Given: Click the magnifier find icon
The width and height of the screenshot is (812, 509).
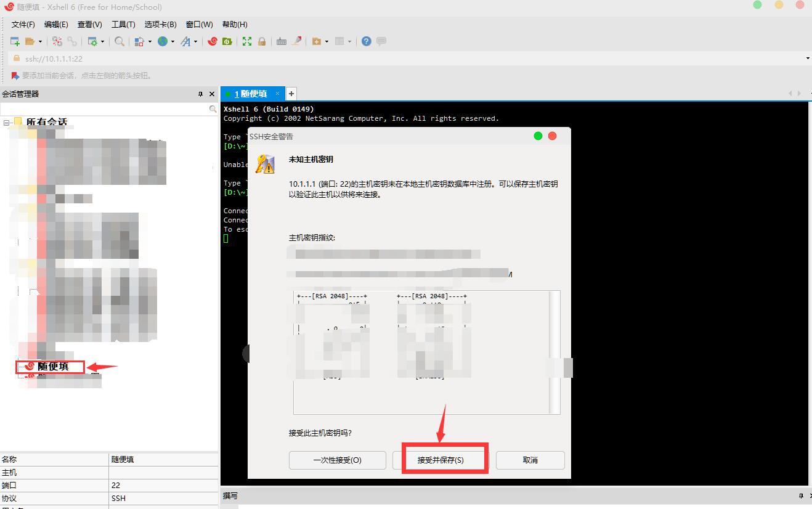Looking at the screenshot, I should (120, 41).
